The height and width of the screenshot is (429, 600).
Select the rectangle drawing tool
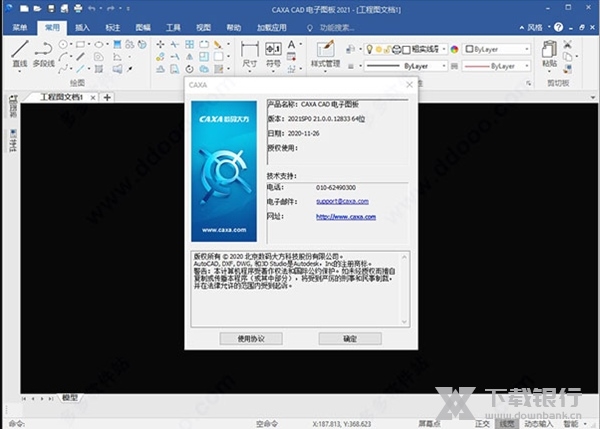click(x=80, y=44)
